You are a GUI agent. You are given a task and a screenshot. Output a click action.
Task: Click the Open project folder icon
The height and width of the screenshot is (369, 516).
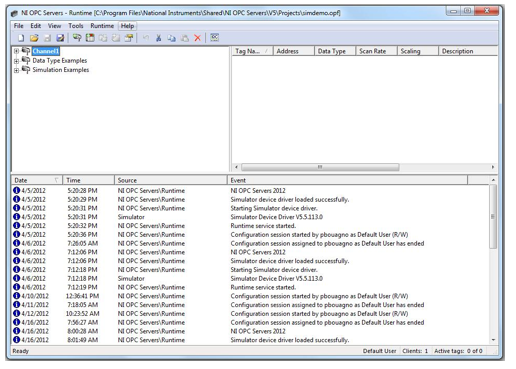[34, 38]
